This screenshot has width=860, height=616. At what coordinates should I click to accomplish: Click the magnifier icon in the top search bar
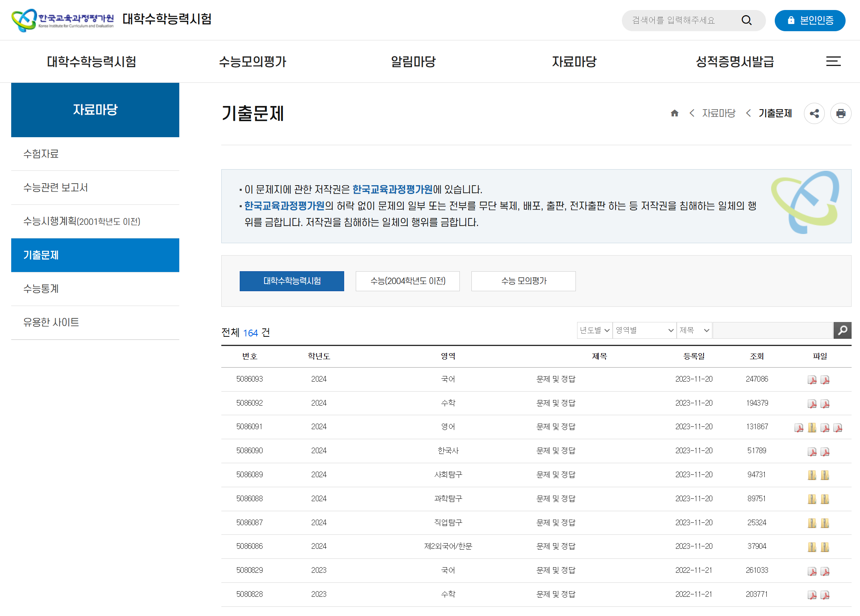tap(746, 20)
